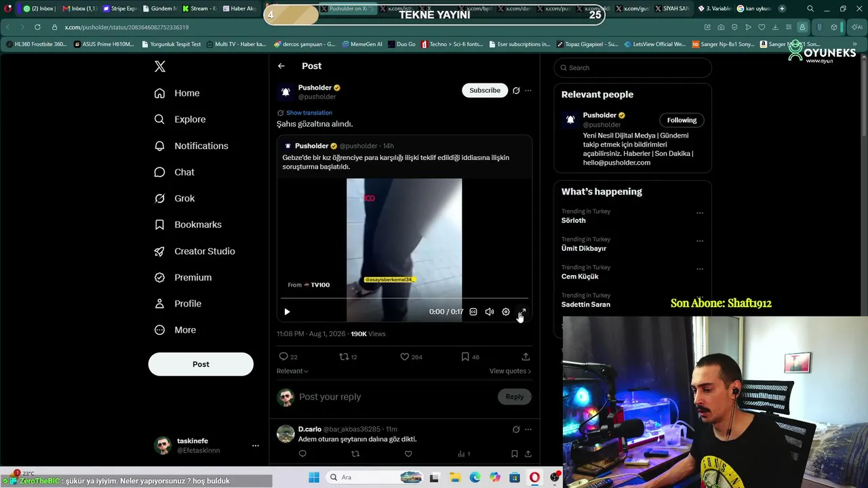Bookmark the post with 46 bookmarks
The image size is (868, 488).
point(470,357)
